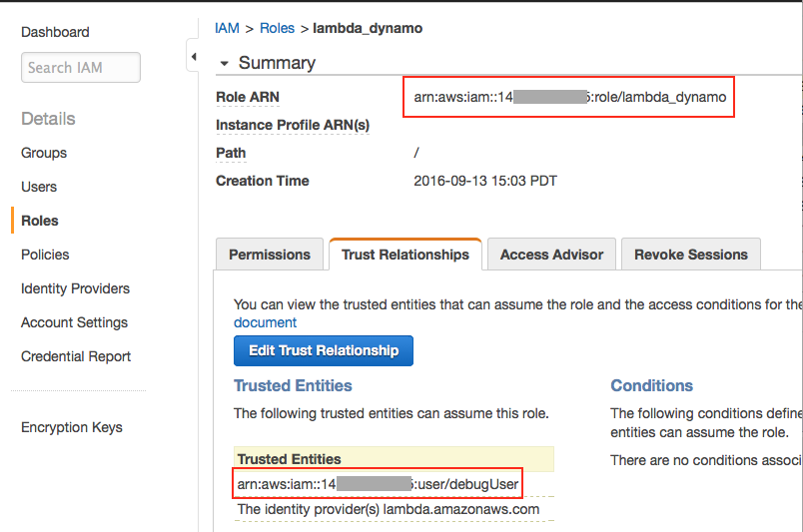This screenshot has width=803, height=532.
Task: Click the Search IAM field
Action: pyautogui.click(x=80, y=68)
